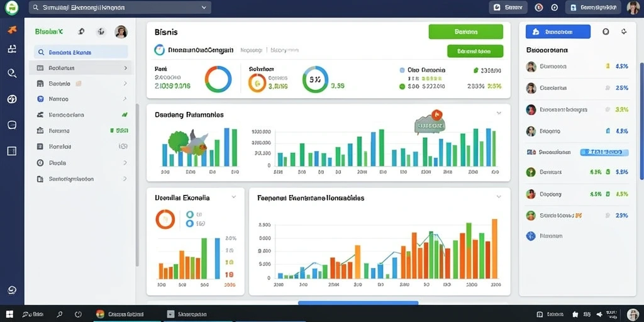Image resolution: width=644 pixels, height=322 pixels.
Task: Toggle the blue highlighted pill in right list
Action: click(604, 152)
